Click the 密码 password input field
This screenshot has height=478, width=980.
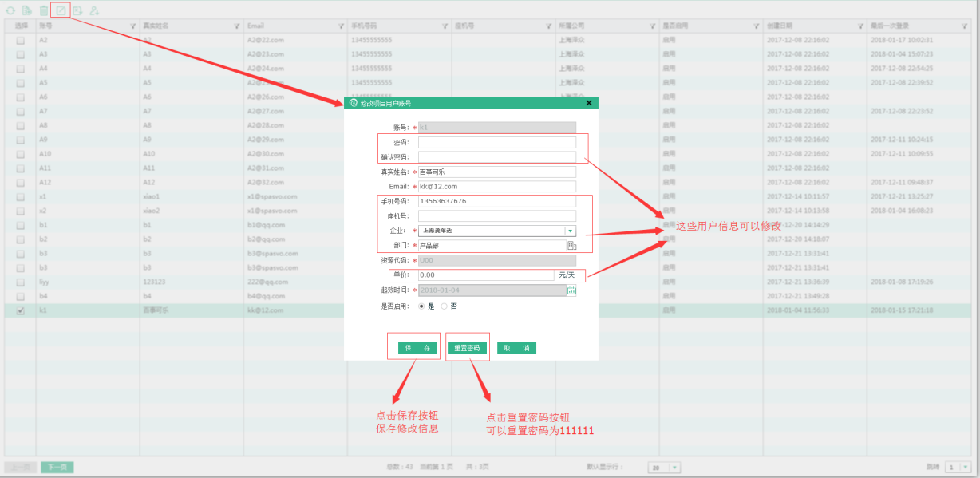[x=496, y=142]
